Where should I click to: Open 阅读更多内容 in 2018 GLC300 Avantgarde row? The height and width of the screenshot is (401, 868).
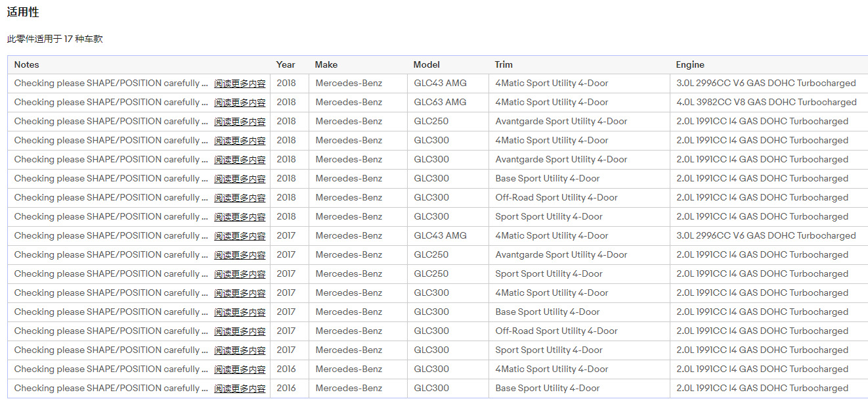pos(240,160)
